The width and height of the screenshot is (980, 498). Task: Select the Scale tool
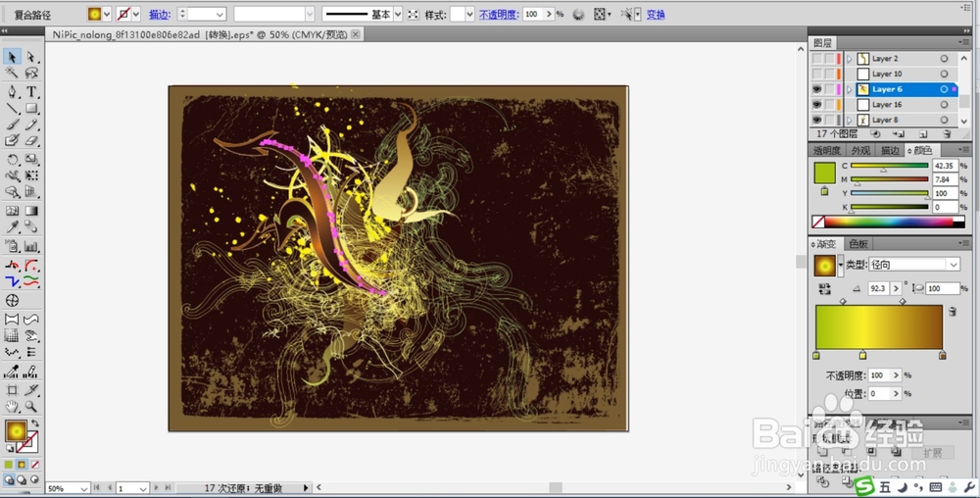tap(31, 160)
